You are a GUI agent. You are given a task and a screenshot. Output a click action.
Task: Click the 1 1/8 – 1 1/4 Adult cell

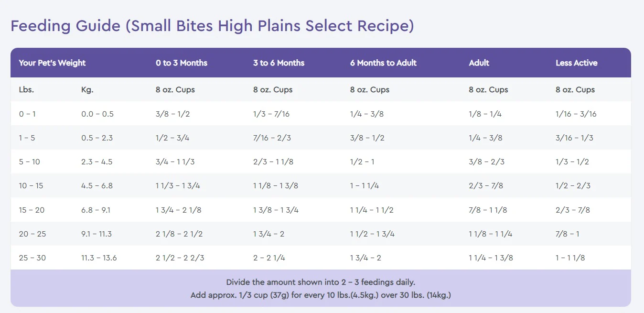pos(491,234)
